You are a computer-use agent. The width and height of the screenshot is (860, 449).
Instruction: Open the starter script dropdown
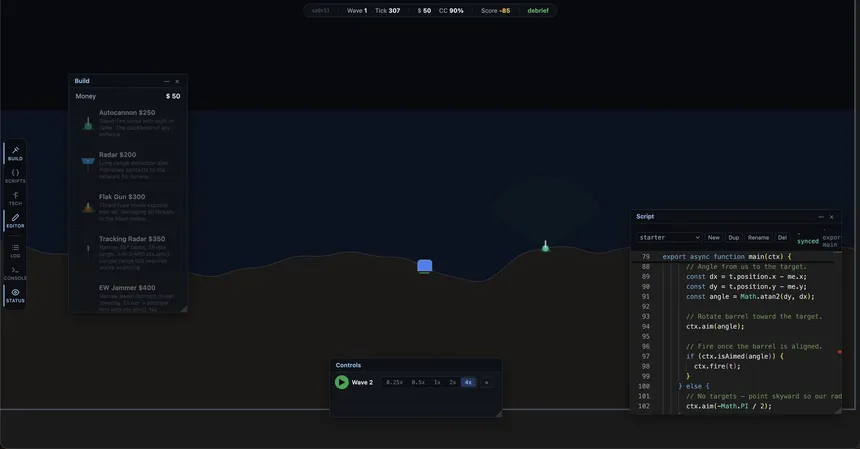pyautogui.click(x=669, y=237)
